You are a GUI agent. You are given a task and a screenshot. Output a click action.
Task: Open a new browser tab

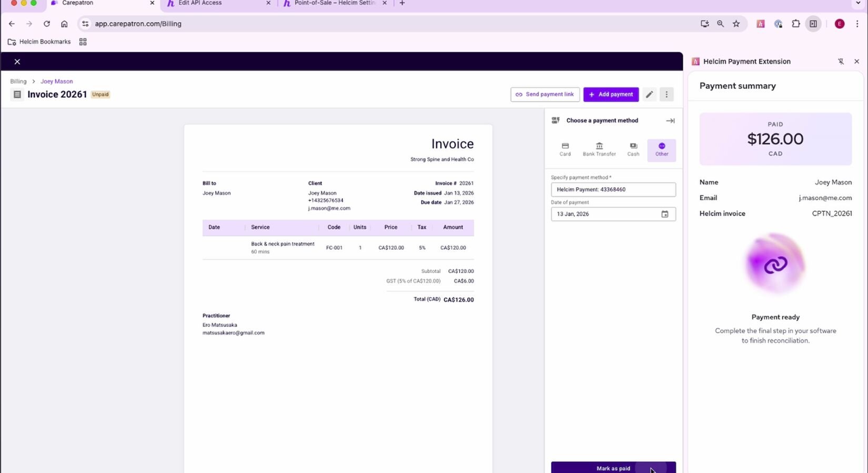click(402, 3)
